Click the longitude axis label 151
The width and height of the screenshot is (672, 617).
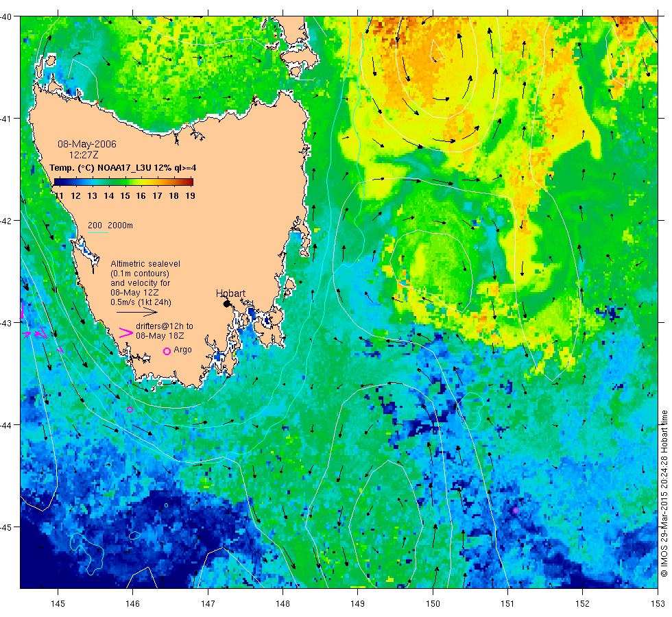click(x=507, y=604)
